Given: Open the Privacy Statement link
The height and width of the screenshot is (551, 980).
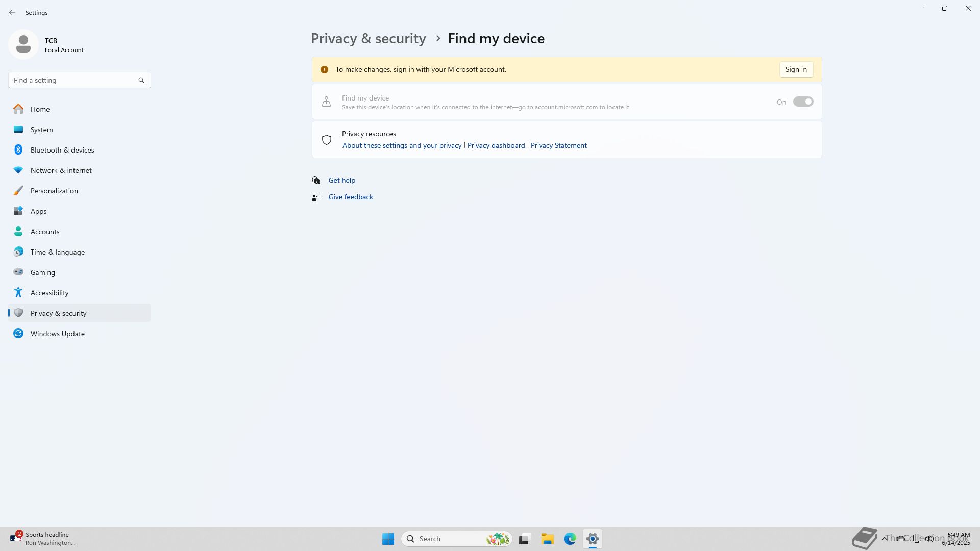Looking at the screenshot, I should click(558, 145).
